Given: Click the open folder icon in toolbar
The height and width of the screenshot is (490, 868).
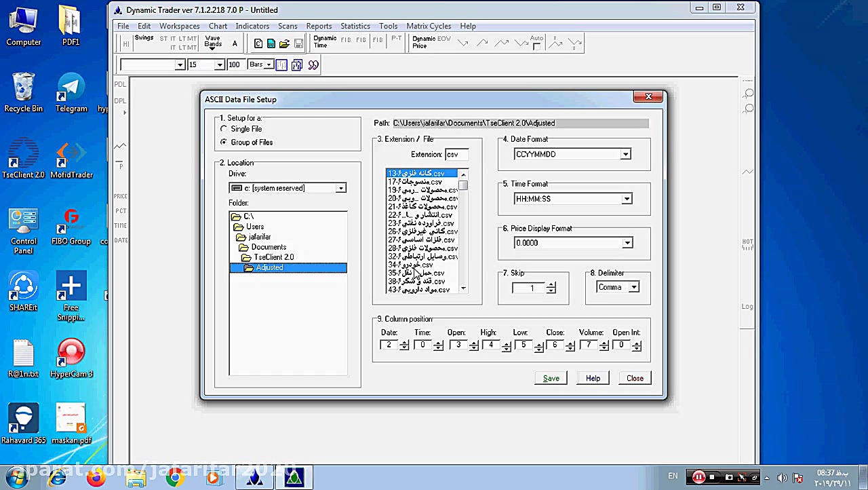Looking at the screenshot, I should (285, 43).
